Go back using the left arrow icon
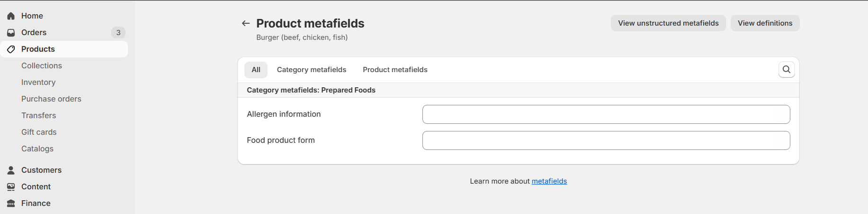Image resolution: width=868 pixels, height=214 pixels. 246,23
